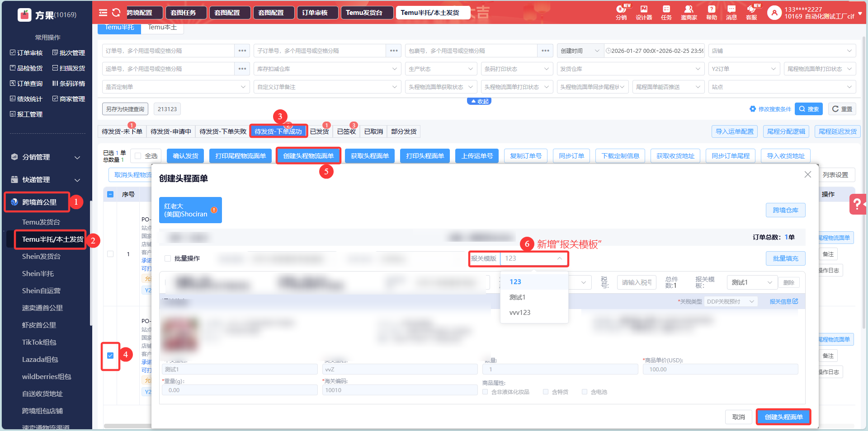Viewport: 868px width, 431px height.
Task: Click the 导入运单配置 button
Action: tap(735, 131)
